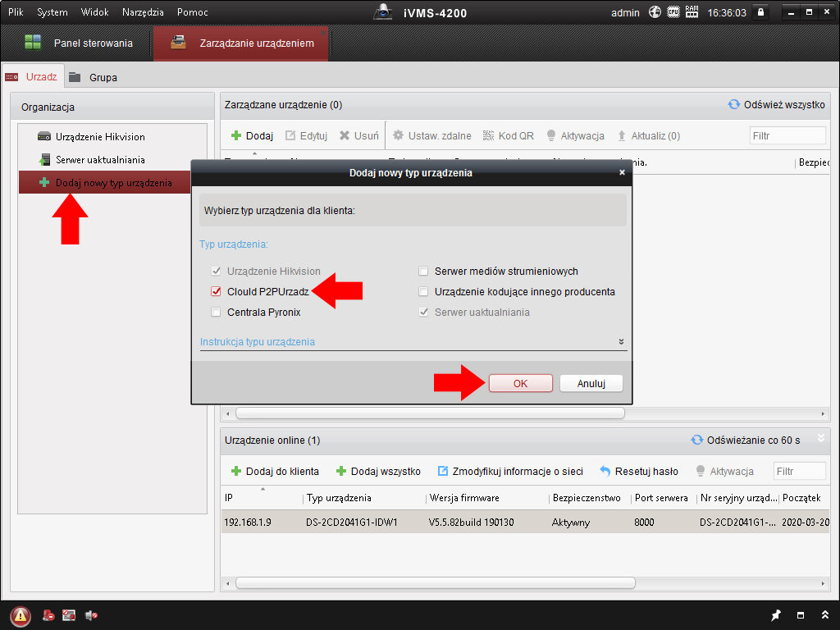Uncheck the Clould P2PUrzadz checkbox
Viewport: 840px width, 630px height.
(217, 292)
